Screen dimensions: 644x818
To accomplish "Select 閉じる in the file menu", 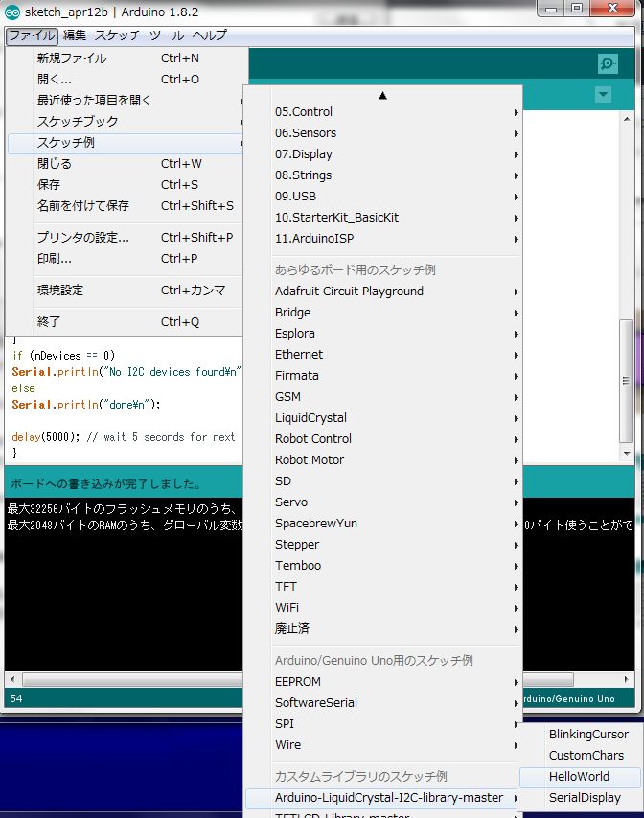I will (x=126, y=164).
